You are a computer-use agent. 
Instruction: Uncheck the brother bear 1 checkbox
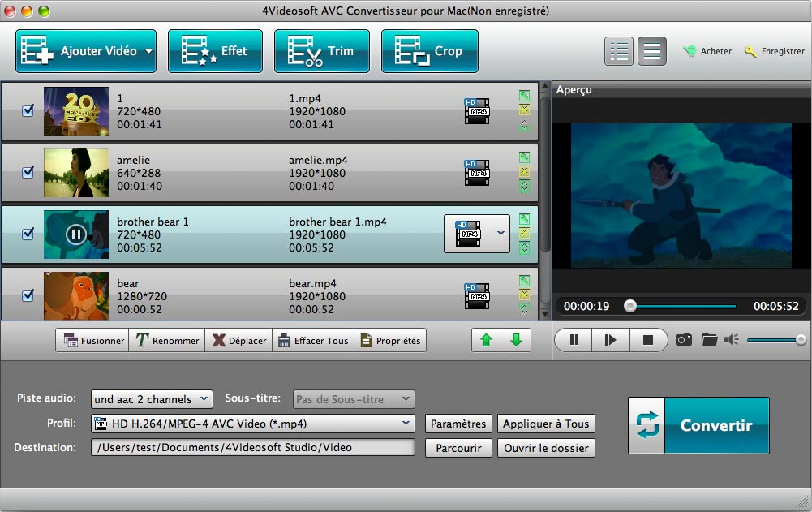[28, 234]
